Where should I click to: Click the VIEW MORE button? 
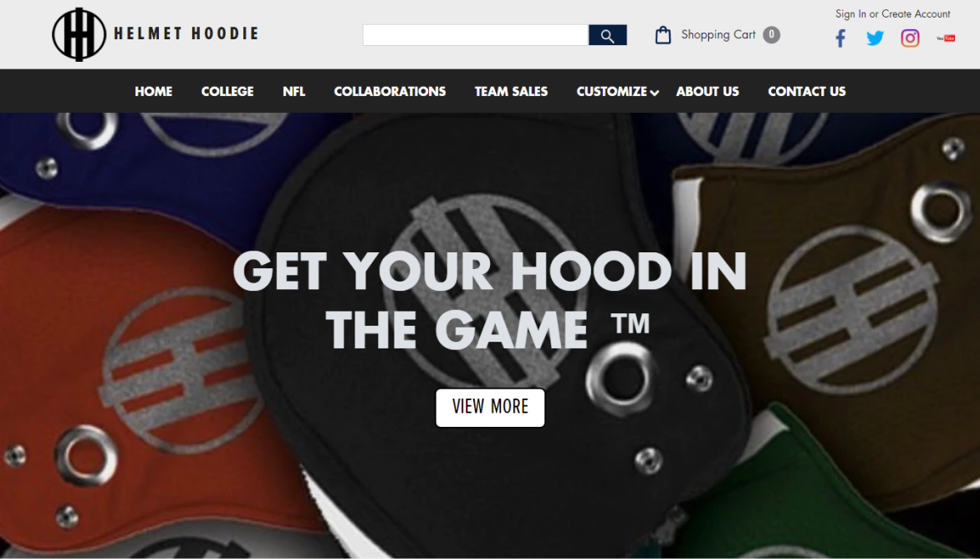click(490, 407)
